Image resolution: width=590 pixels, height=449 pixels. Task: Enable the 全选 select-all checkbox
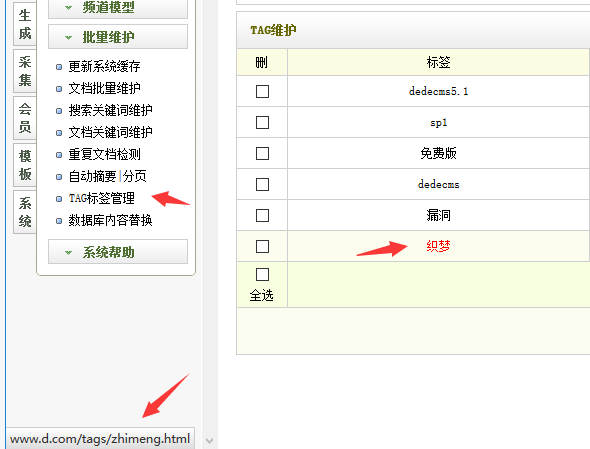point(262,274)
